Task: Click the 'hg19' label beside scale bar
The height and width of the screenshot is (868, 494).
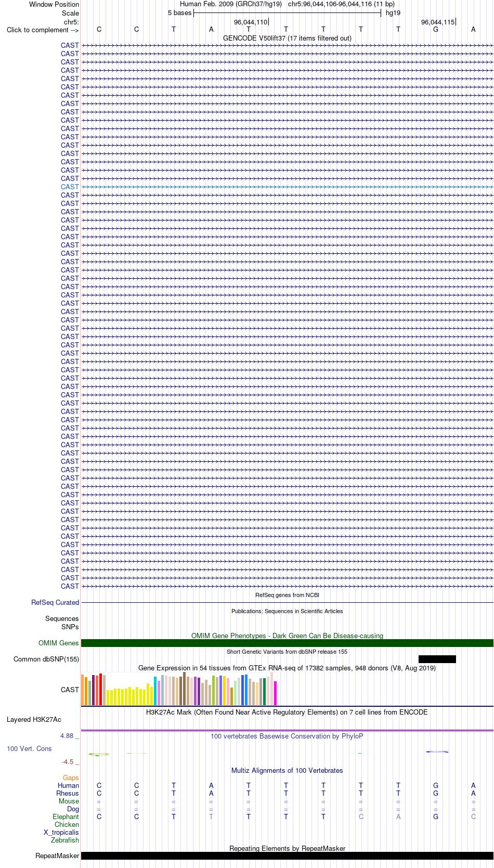Action: pyautogui.click(x=393, y=12)
